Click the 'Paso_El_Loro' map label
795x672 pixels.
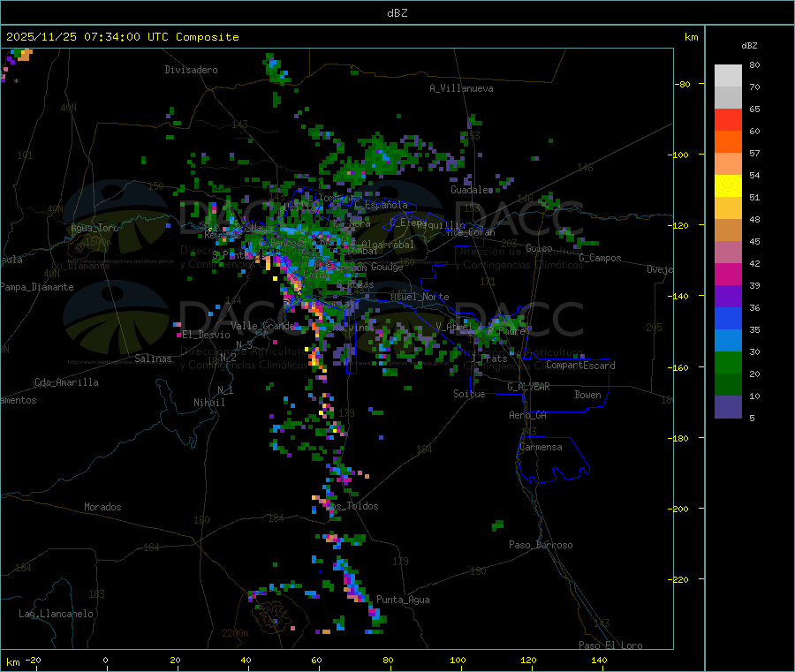coord(611,646)
